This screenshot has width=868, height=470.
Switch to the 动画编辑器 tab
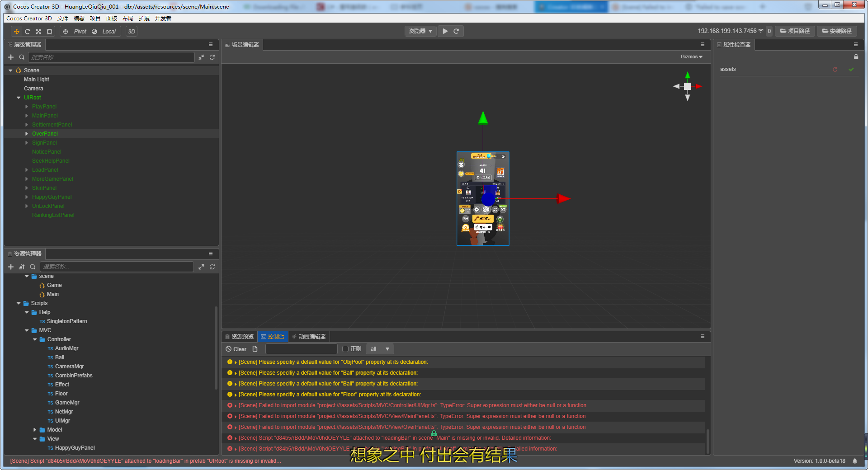pos(309,337)
